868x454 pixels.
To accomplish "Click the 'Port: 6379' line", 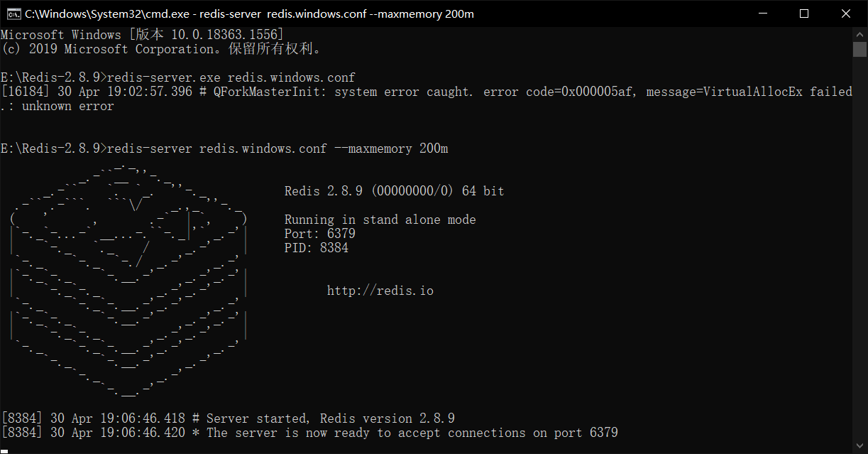I will click(319, 234).
